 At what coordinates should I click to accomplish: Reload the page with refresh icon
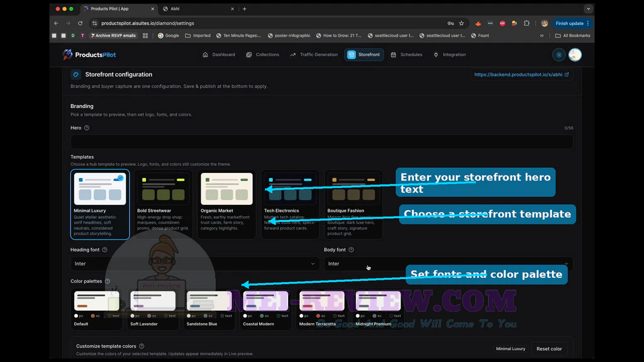click(x=80, y=23)
